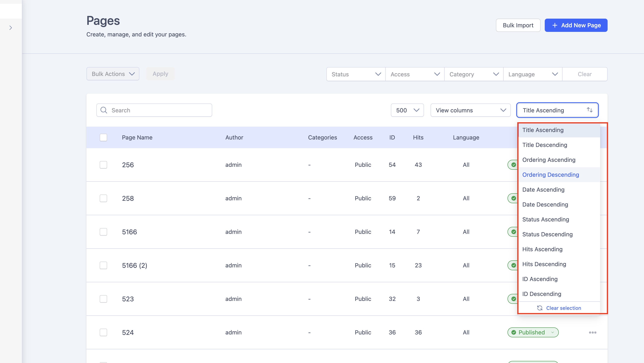Image resolution: width=644 pixels, height=363 pixels.
Task: Click the green published checkmark icon for page 256
Action: pyautogui.click(x=514, y=165)
